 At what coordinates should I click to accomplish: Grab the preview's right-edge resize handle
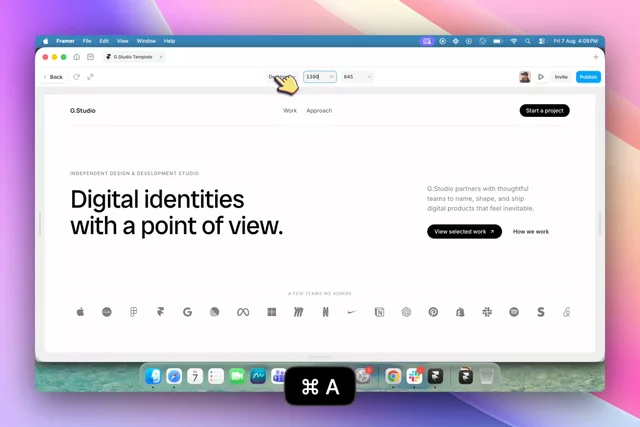(x=600, y=223)
